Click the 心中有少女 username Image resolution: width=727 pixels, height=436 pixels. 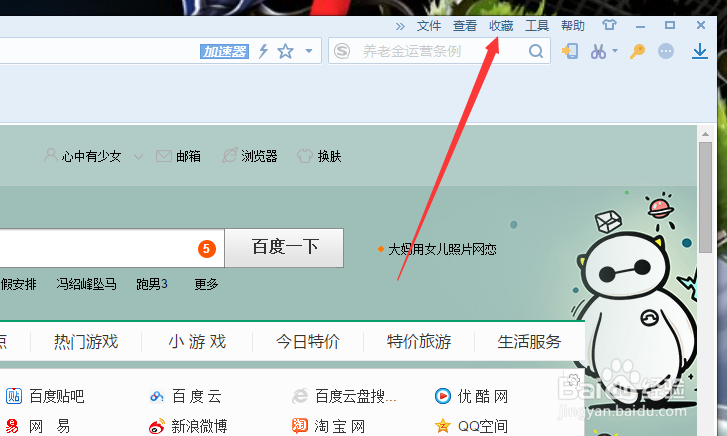tap(91, 156)
